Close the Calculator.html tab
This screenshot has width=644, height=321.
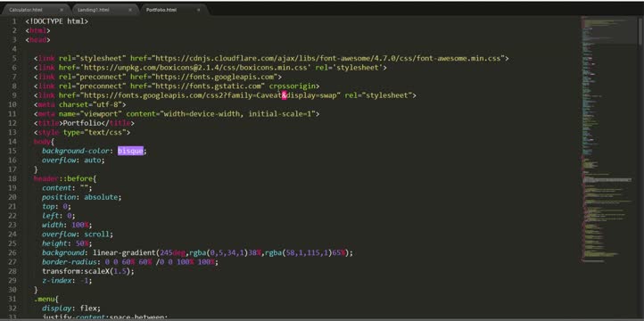[x=62, y=10]
